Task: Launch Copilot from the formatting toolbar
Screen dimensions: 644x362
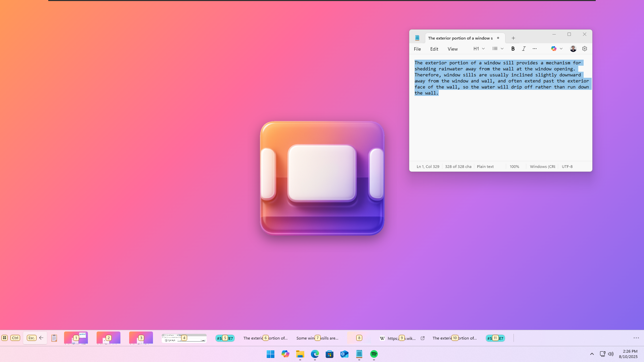Action: (x=553, y=49)
